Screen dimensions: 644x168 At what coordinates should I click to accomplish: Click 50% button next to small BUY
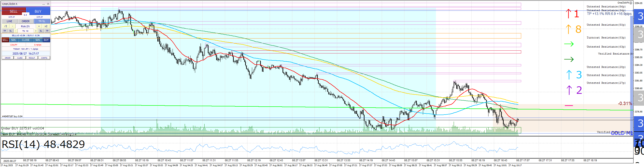pyautogui.click(x=38, y=40)
